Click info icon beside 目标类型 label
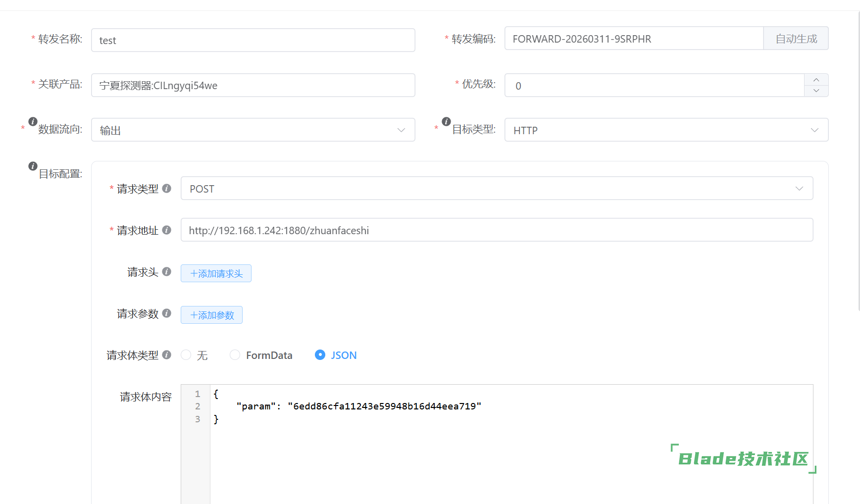 [446, 121]
